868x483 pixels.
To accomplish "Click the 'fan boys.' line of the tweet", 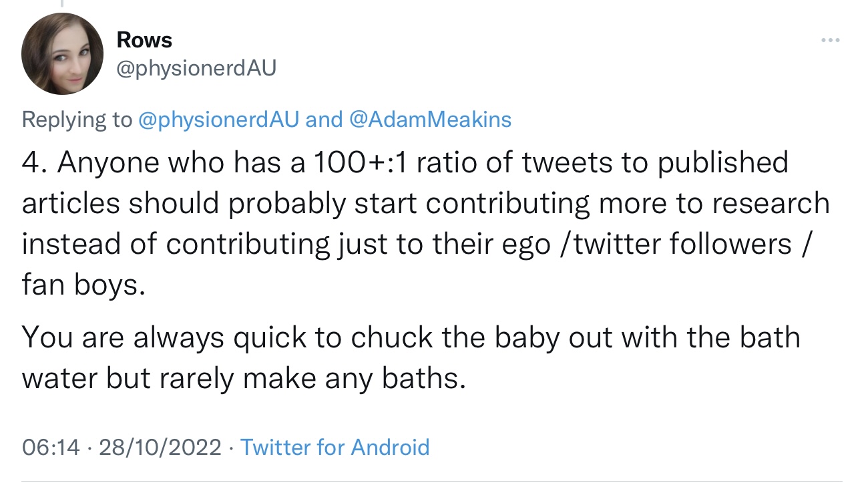I will coord(83,285).
